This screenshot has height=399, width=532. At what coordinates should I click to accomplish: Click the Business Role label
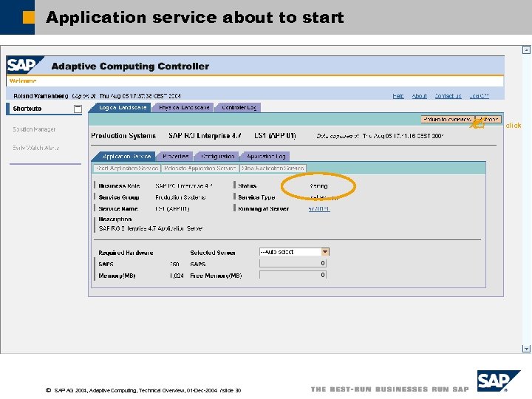click(119, 186)
